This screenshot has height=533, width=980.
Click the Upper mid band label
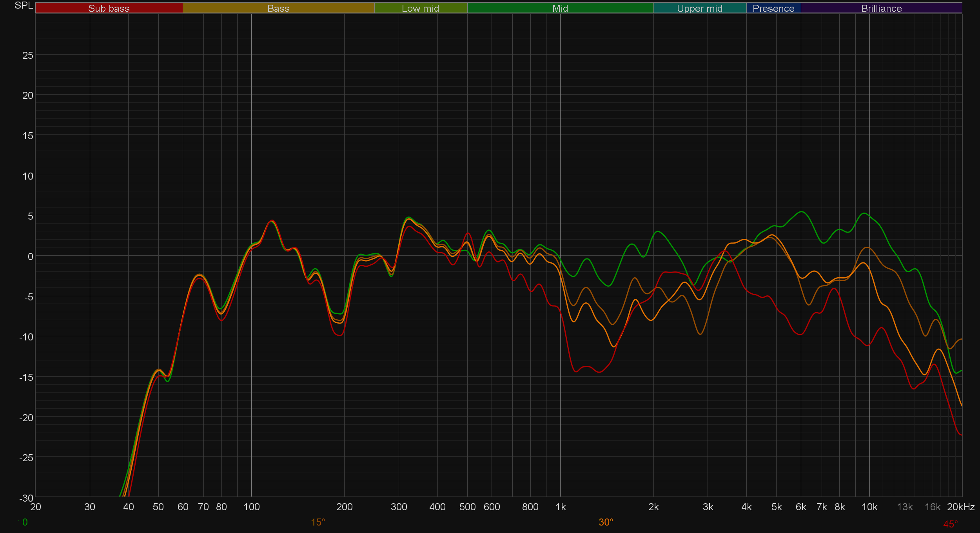(699, 8)
